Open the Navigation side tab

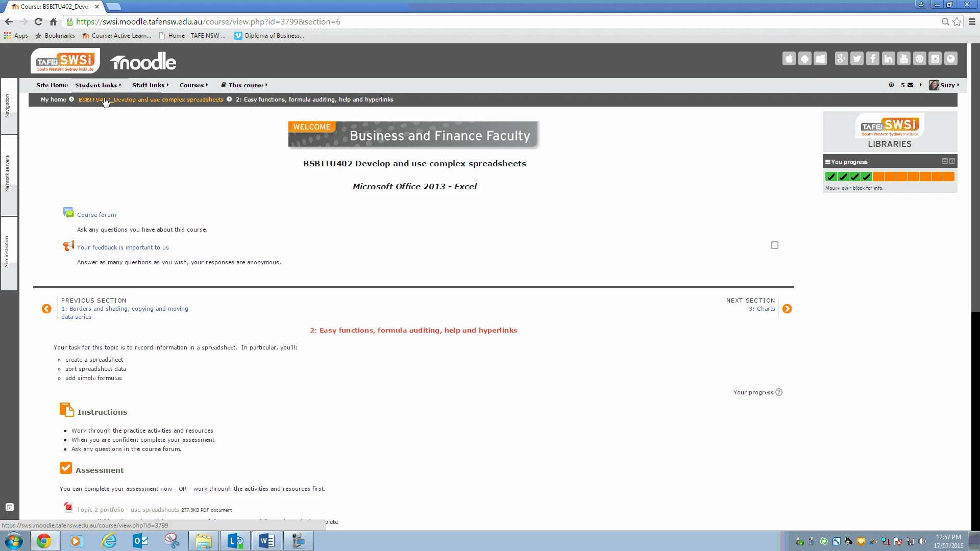pos(9,106)
